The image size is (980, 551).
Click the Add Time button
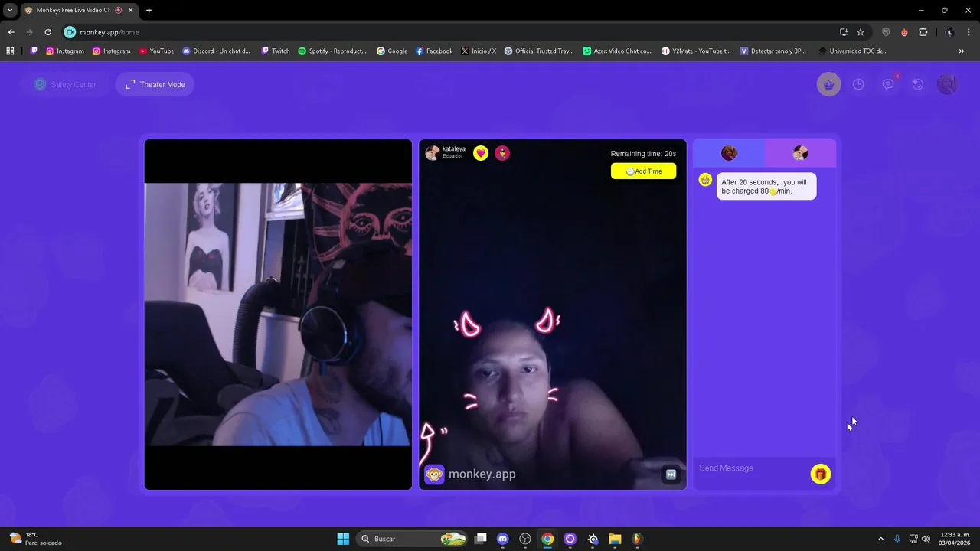(643, 171)
